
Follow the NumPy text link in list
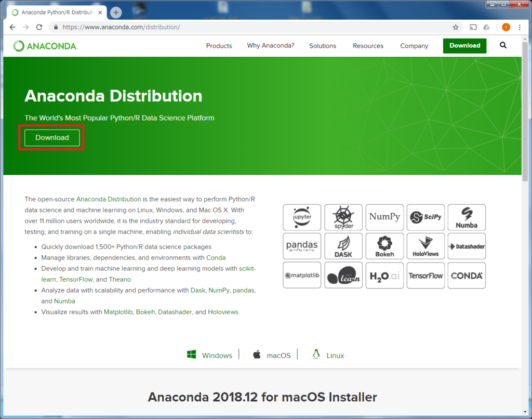(x=219, y=290)
